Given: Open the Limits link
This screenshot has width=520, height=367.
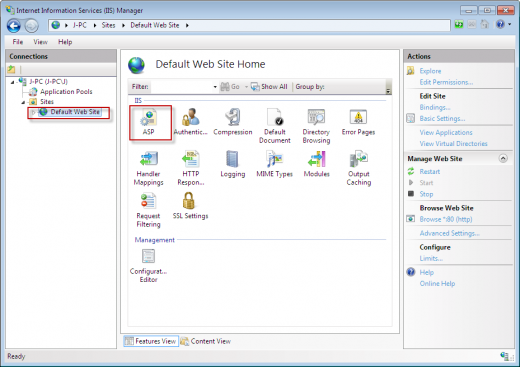Looking at the screenshot, I should [431, 258].
